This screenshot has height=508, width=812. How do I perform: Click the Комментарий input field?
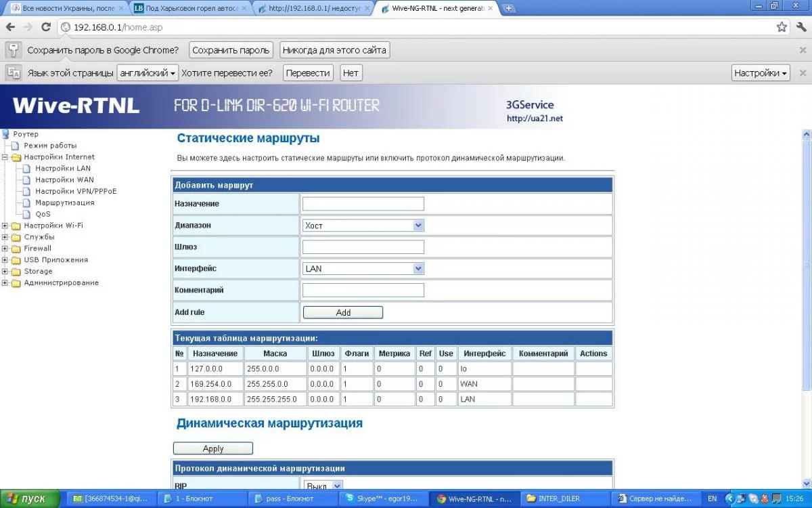tap(363, 291)
